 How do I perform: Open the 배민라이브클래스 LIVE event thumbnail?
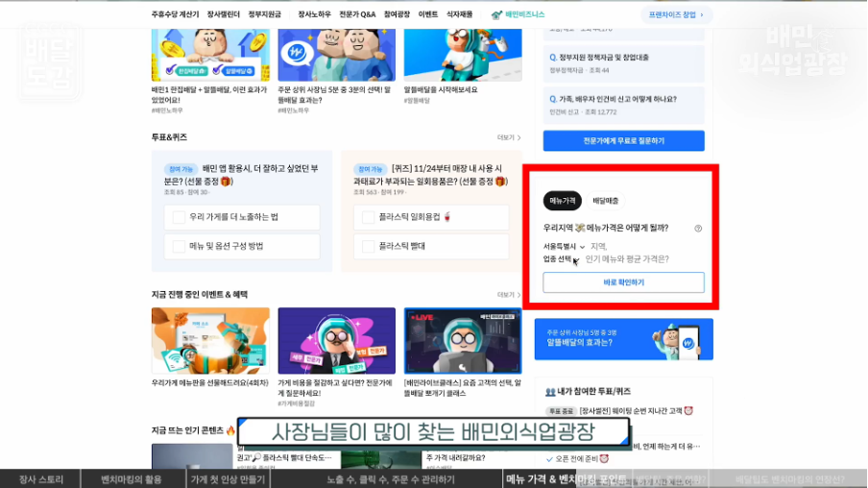point(463,341)
